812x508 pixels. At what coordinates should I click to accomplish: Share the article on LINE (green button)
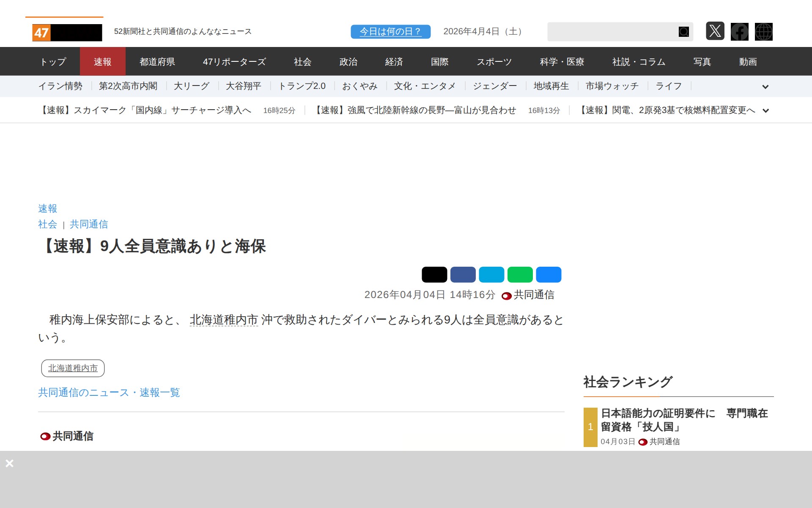[x=520, y=274]
